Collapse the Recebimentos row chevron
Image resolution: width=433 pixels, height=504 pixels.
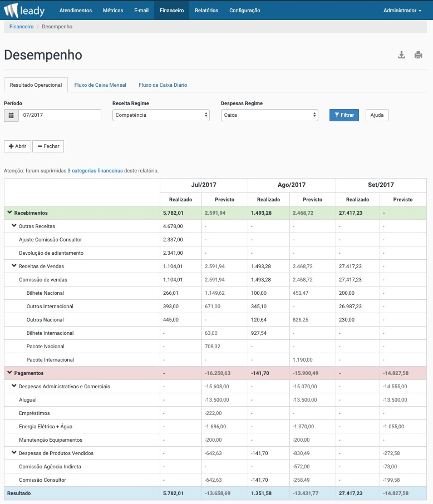(x=9, y=213)
